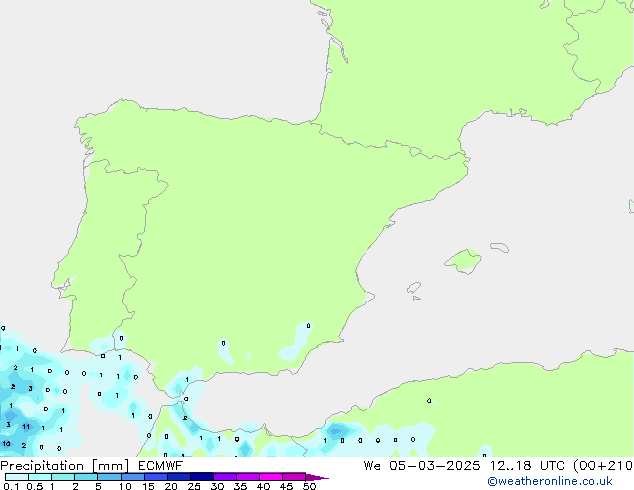The image size is (634, 490).
Task: Click the Mallorca island on the map
Action: click(463, 262)
